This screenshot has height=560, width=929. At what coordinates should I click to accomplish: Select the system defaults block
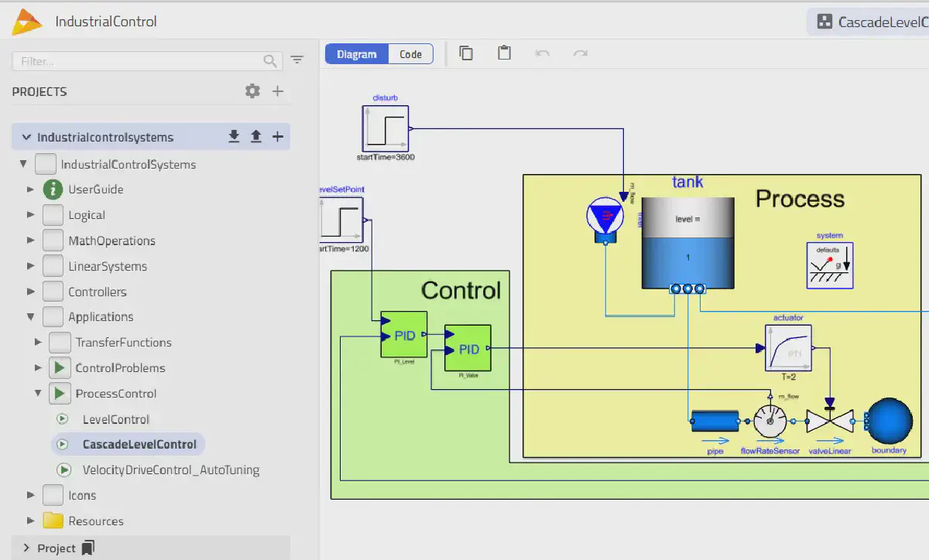click(x=830, y=265)
